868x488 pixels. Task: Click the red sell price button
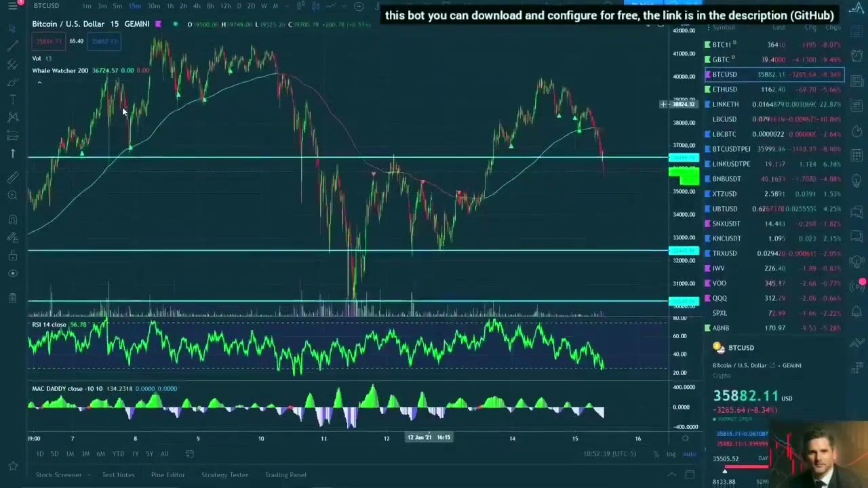click(47, 41)
